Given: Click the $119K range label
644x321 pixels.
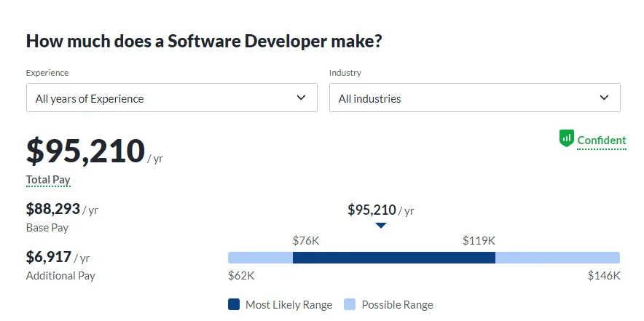Looking at the screenshot, I should click(479, 240).
